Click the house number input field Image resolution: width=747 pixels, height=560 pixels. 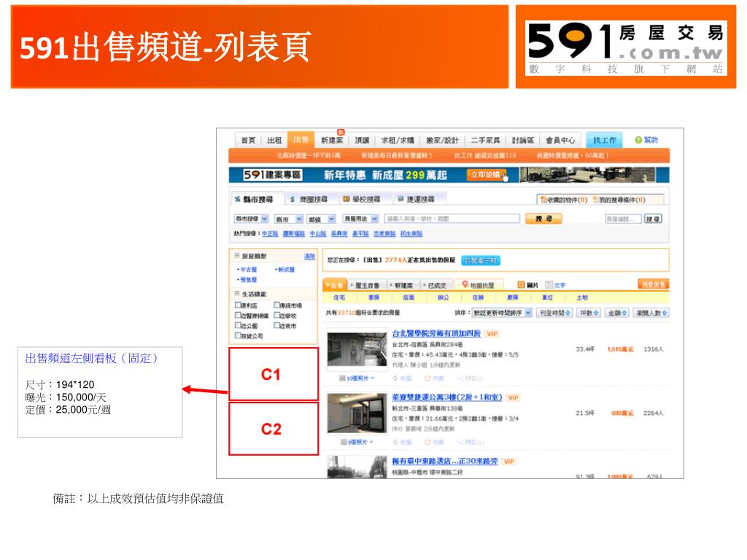coord(623,219)
